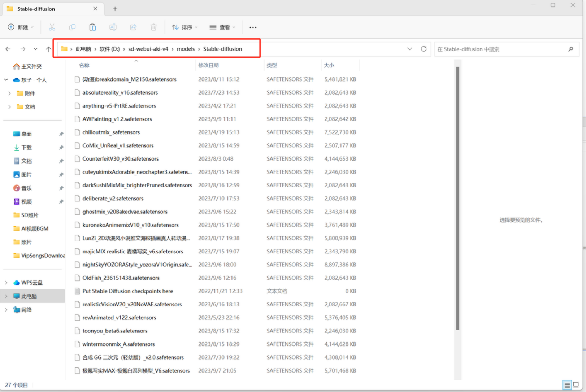Image resolution: width=586 pixels, height=392 pixels.
Task: Open 视频 in quick access
Action: pyautogui.click(x=22, y=201)
